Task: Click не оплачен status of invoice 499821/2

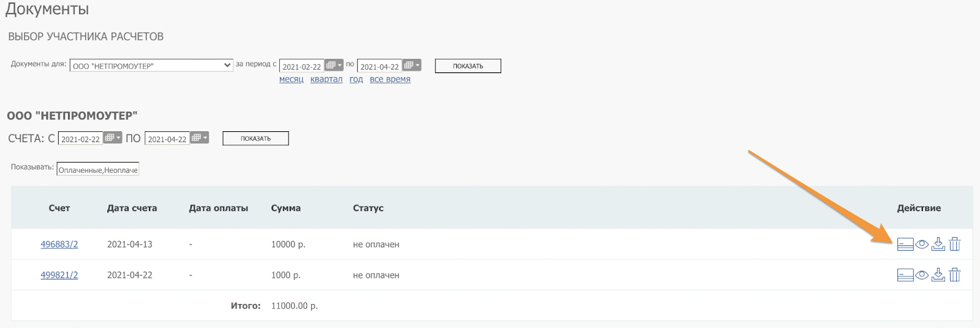Action: coord(376,275)
